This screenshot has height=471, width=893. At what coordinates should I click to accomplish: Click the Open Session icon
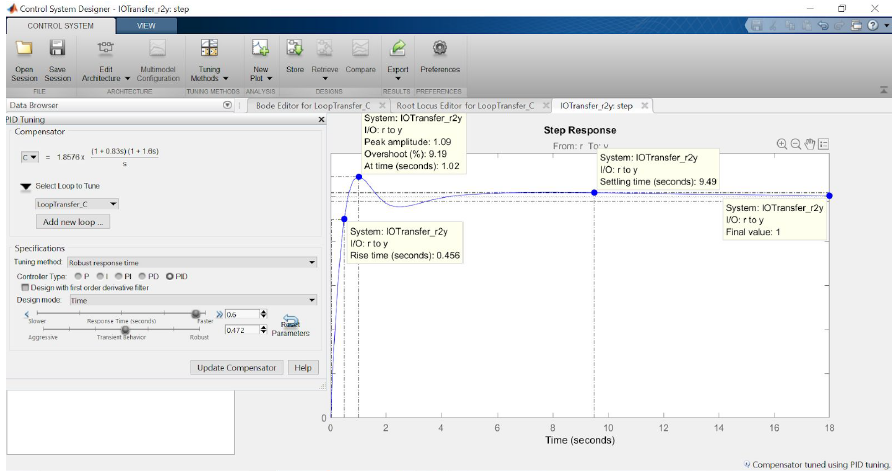(25, 49)
